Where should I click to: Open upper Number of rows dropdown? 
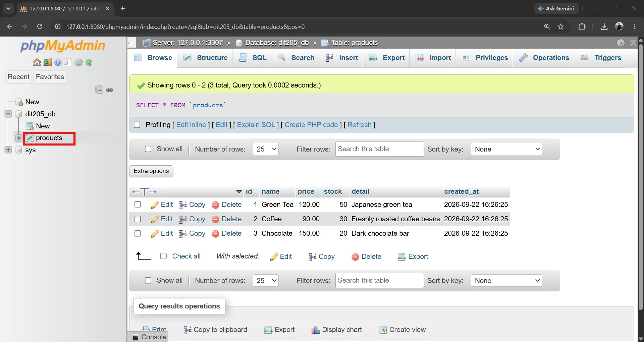pos(266,149)
